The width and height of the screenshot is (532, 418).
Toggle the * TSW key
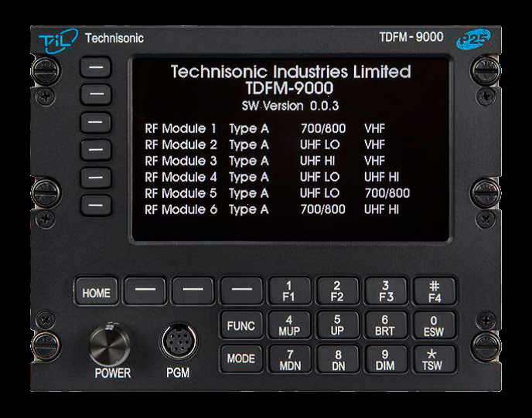point(433,359)
